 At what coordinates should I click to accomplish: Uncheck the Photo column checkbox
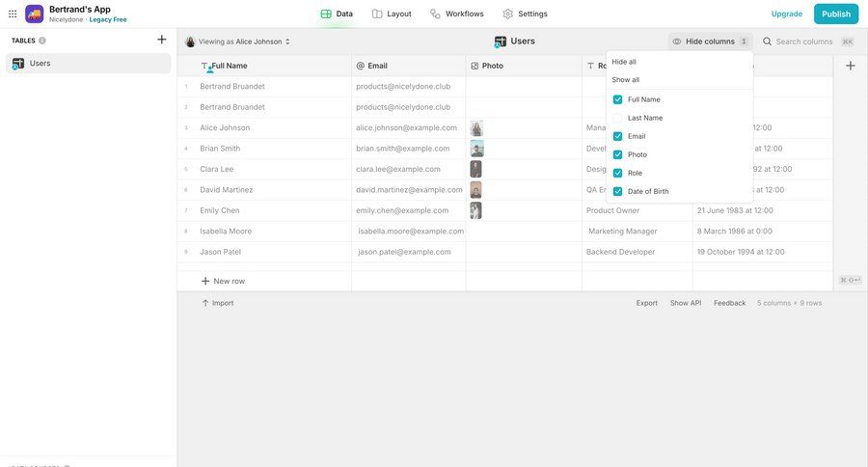pyautogui.click(x=618, y=154)
